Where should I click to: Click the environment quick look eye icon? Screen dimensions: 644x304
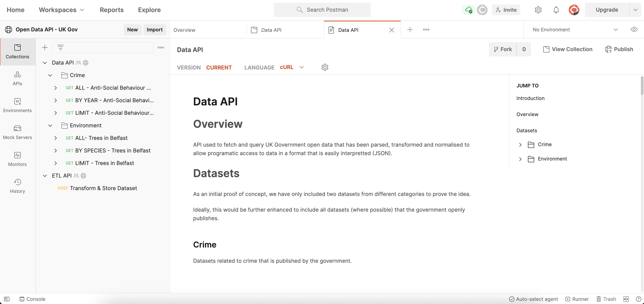[x=634, y=30]
